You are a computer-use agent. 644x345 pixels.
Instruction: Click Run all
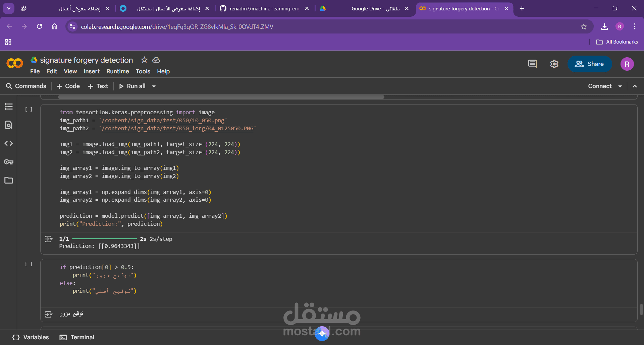[132, 86]
